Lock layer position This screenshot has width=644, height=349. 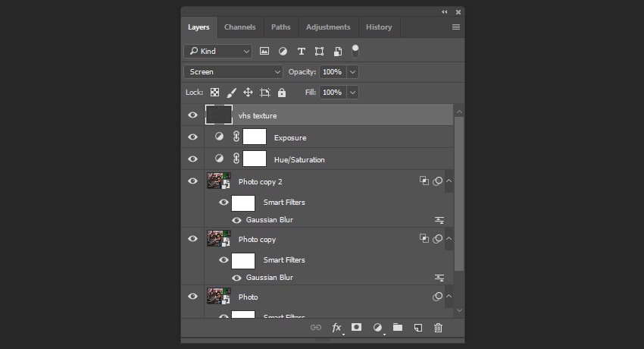point(248,92)
